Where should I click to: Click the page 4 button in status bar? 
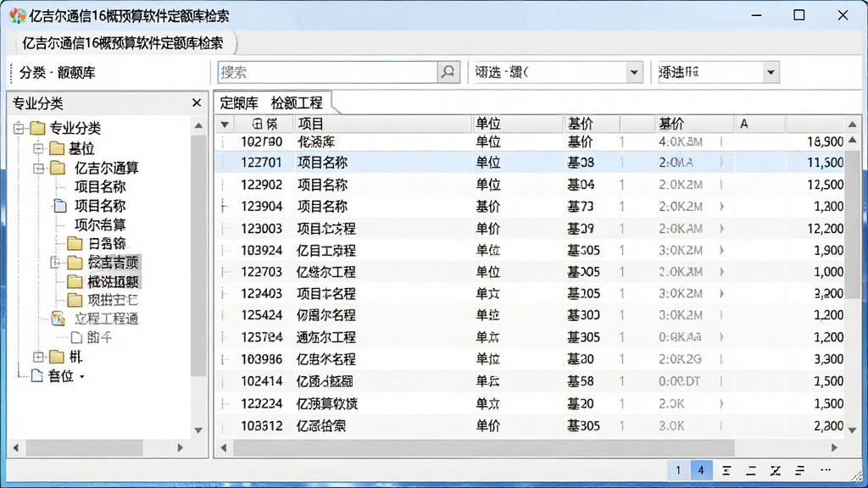(x=701, y=470)
